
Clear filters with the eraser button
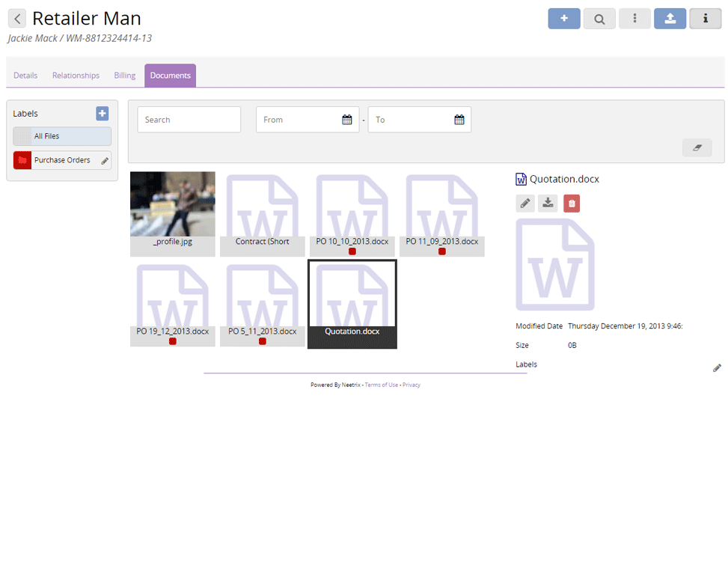(x=697, y=147)
